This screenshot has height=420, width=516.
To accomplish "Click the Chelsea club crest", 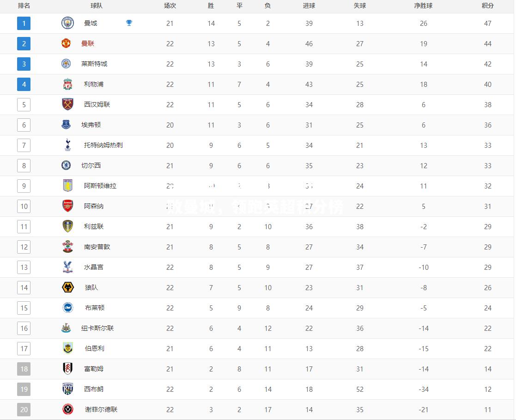I will (x=66, y=165).
